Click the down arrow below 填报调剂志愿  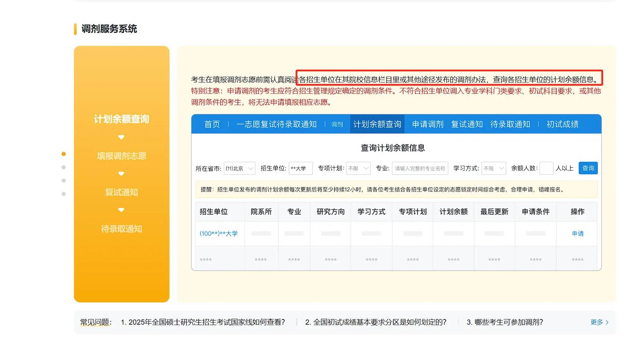[121, 173]
